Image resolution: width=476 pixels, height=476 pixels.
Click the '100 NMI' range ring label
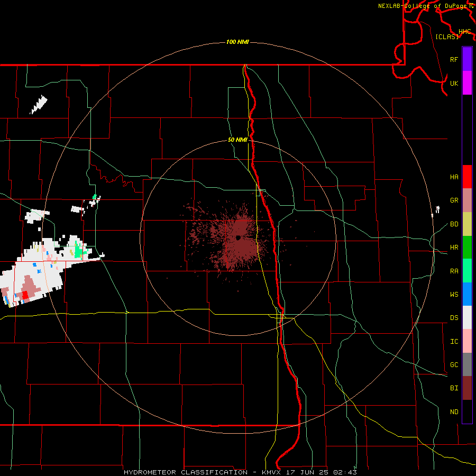pyautogui.click(x=237, y=42)
